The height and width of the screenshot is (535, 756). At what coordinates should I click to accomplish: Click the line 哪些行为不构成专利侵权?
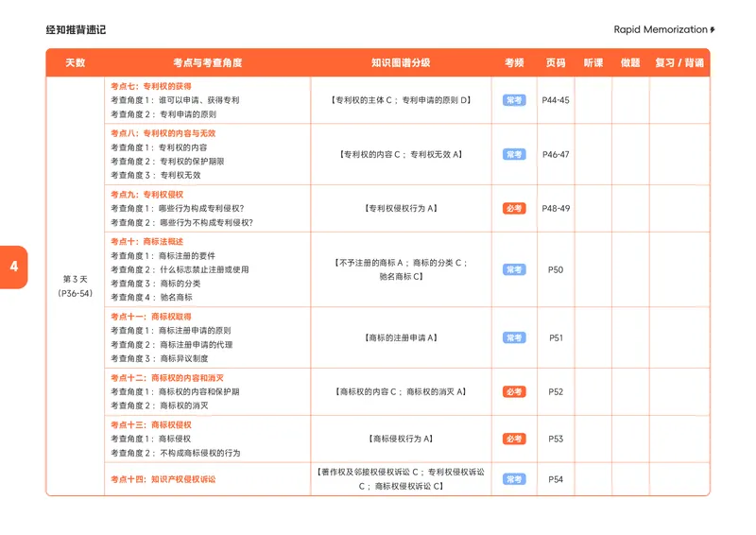[206, 222]
